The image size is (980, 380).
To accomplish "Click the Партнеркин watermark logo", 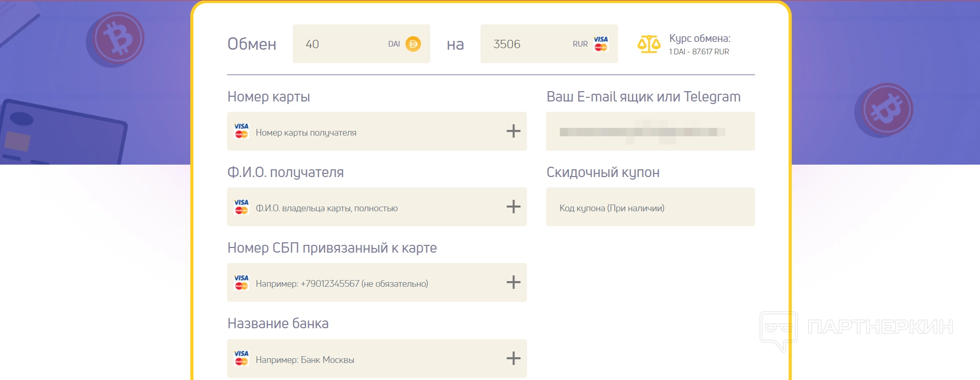I will [x=856, y=328].
